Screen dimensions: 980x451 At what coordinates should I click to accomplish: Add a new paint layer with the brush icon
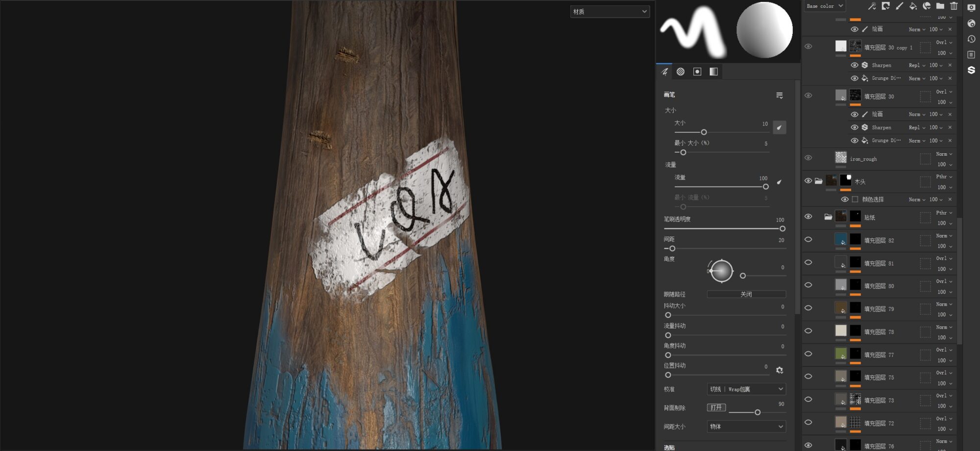899,6
